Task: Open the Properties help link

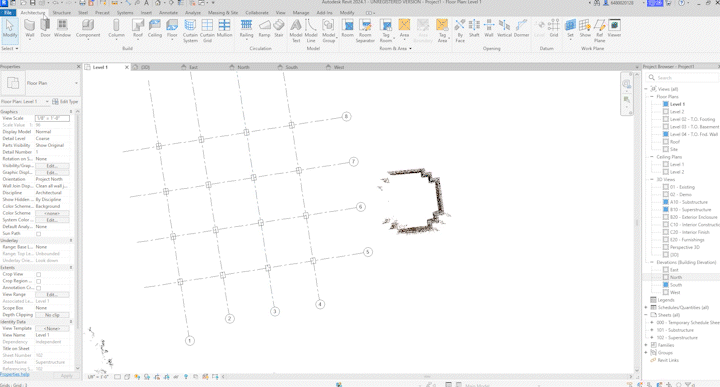Action: 15,375
